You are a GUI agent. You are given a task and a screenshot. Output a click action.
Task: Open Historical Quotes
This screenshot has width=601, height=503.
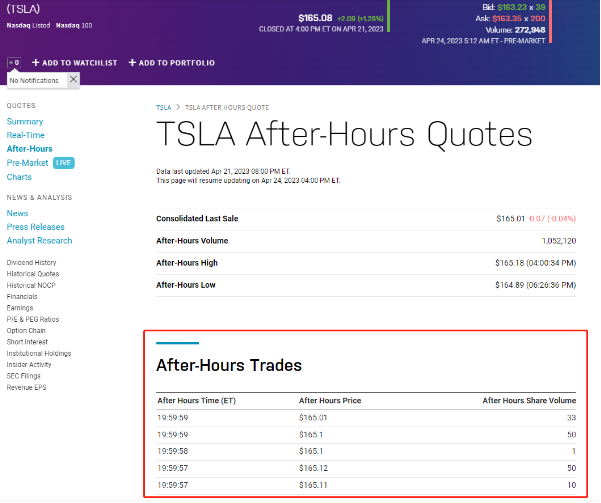click(x=33, y=274)
